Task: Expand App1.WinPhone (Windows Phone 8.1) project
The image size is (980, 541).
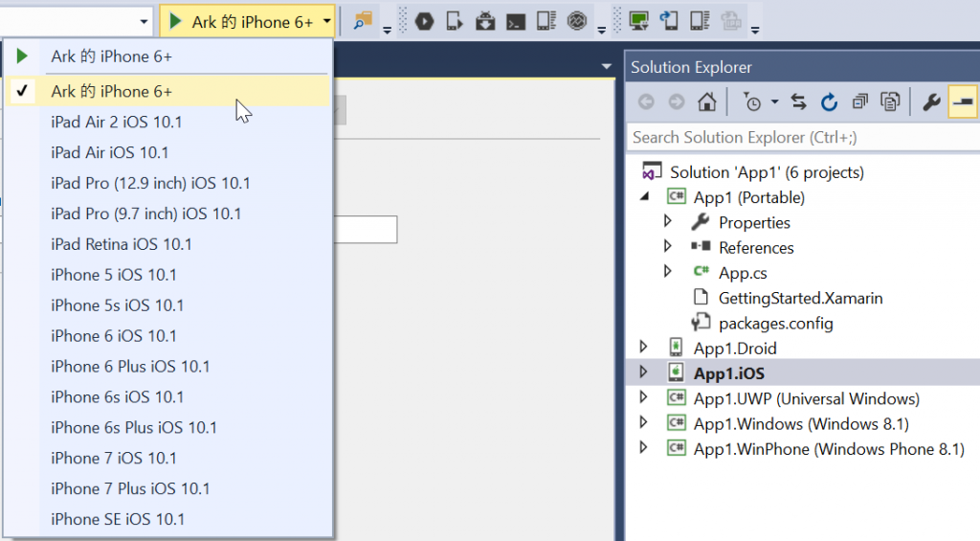Action: pyautogui.click(x=643, y=447)
